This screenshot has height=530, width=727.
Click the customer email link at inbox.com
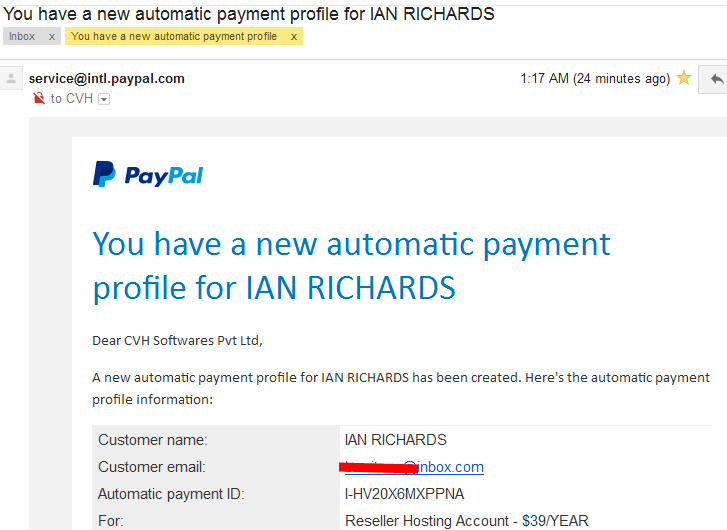pyautogui.click(x=414, y=467)
